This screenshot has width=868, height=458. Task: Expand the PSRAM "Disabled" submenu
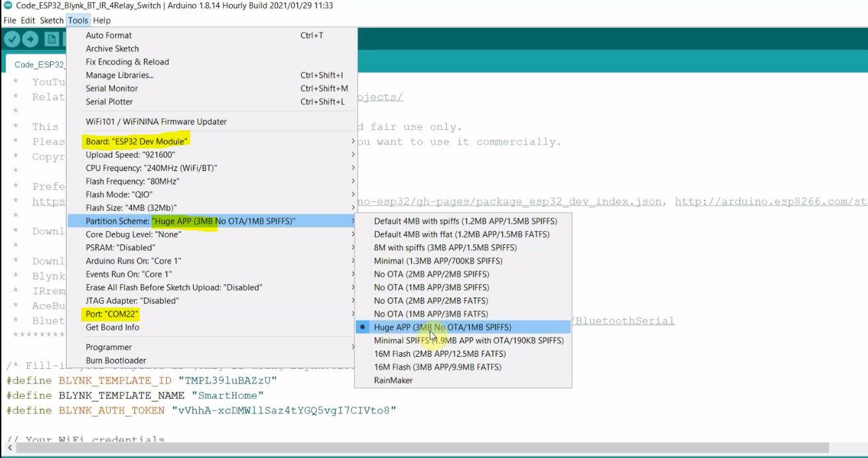pos(212,248)
